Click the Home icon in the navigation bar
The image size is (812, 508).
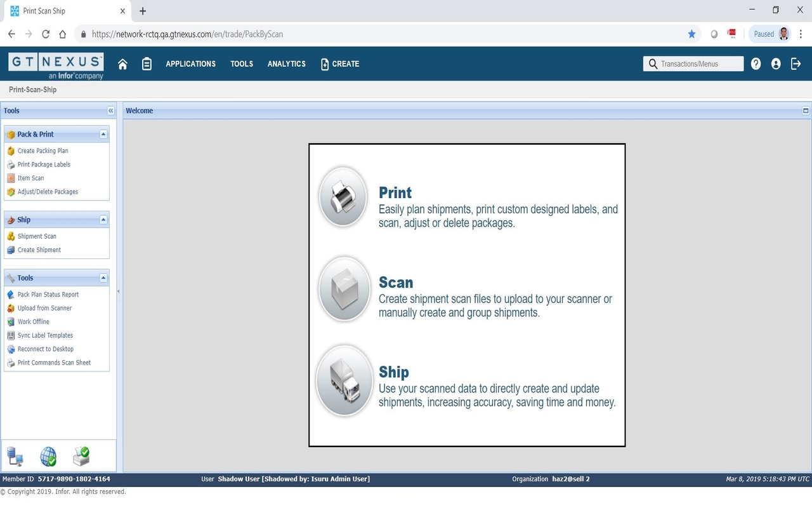click(x=122, y=63)
